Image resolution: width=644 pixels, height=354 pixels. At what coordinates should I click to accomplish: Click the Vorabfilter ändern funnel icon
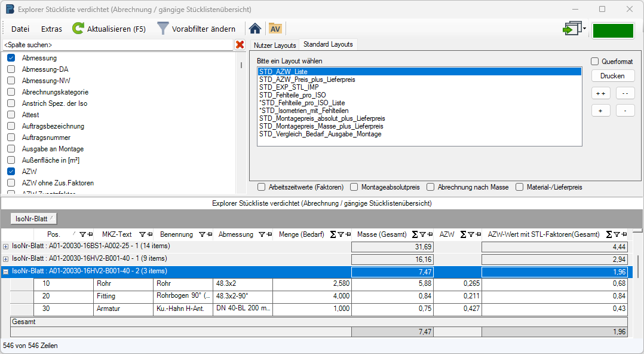(x=162, y=29)
